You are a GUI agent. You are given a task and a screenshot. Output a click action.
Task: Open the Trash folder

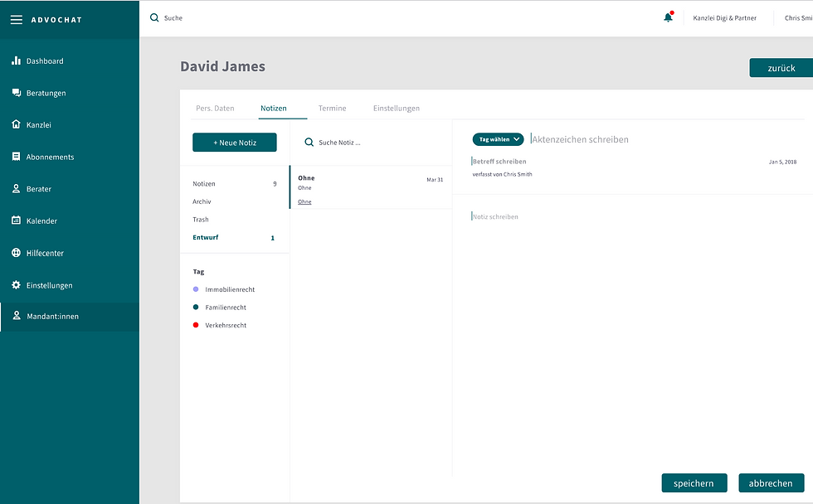[x=201, y=220]
